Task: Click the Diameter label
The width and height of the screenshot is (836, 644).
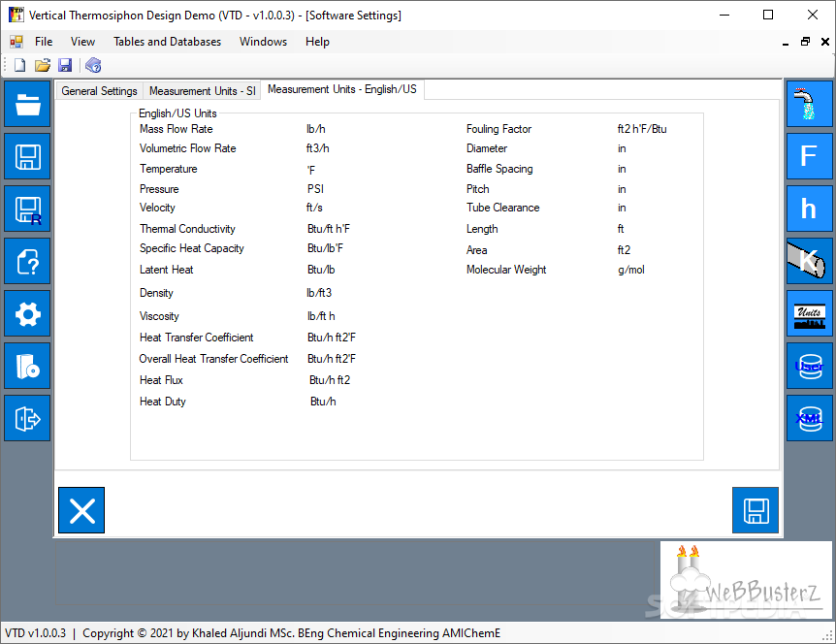Action: coord(486,148)
